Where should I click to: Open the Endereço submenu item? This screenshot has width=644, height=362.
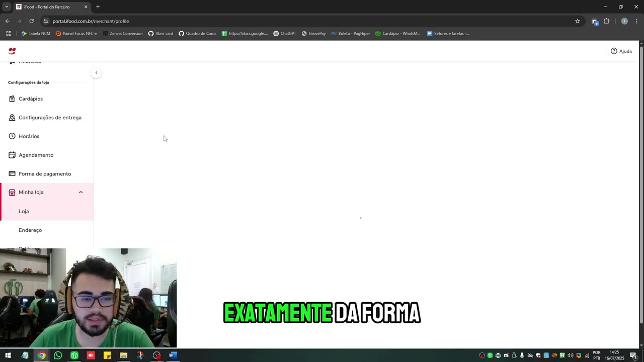click(47, 230)
